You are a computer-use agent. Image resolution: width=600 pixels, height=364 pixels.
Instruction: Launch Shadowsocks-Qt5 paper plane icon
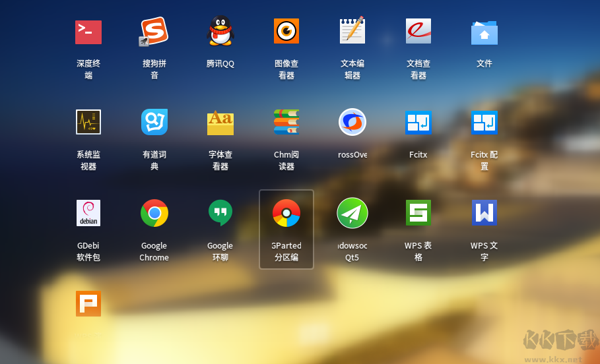coord(352,214)
